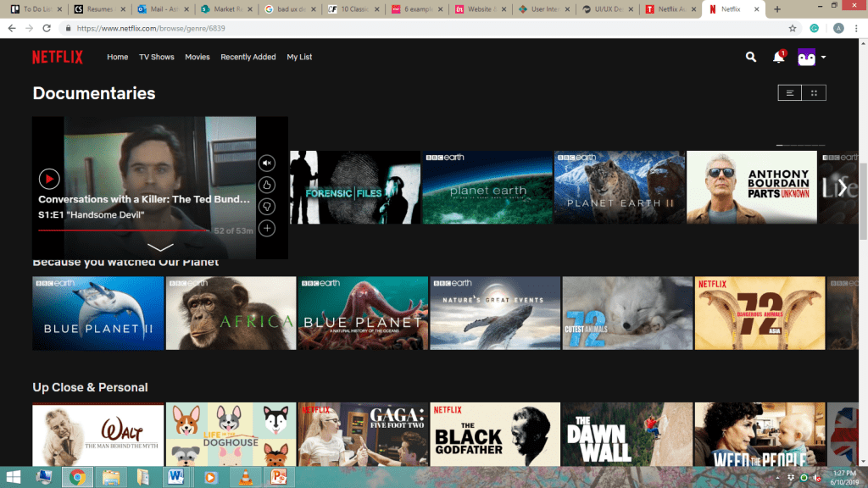Click the Up Close & Personal heading
The height and width of the screenshot is (488, 868).
pyautogui.click(x=90, y=387)
